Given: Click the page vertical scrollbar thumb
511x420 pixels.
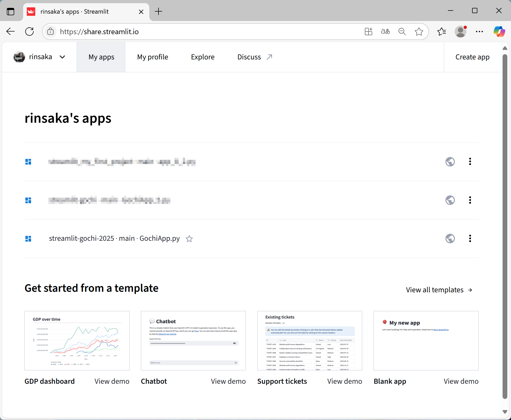Looking at the screenshot, I should (505, 226).
